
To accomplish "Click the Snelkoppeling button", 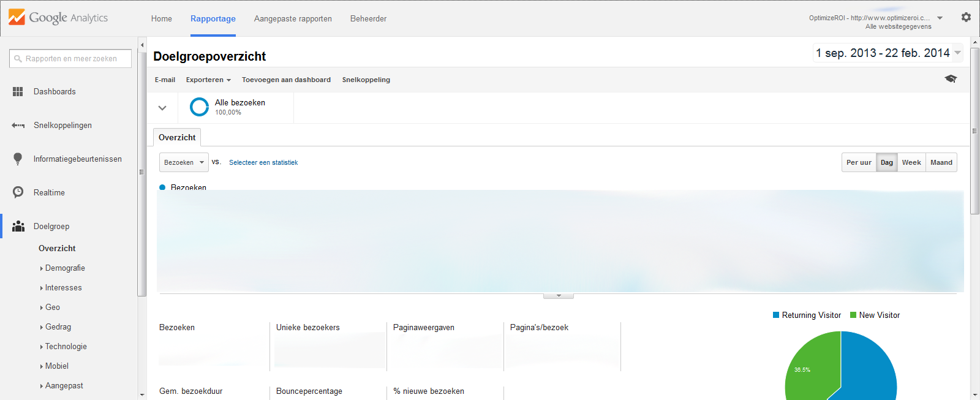I will [366, 80].
